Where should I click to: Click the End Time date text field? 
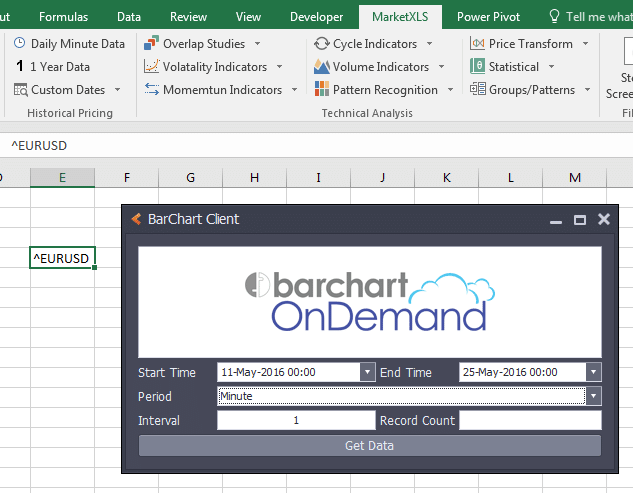click(x=522, y=372)
